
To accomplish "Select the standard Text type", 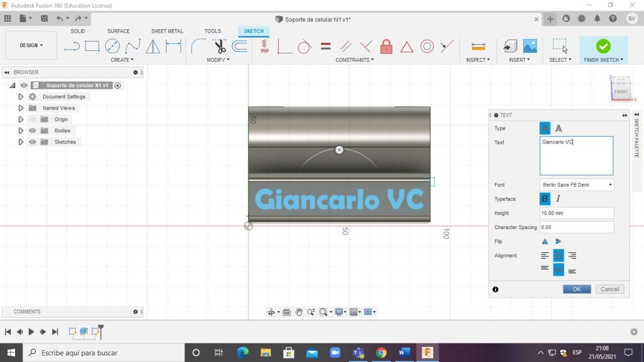I will coord(545,128).
